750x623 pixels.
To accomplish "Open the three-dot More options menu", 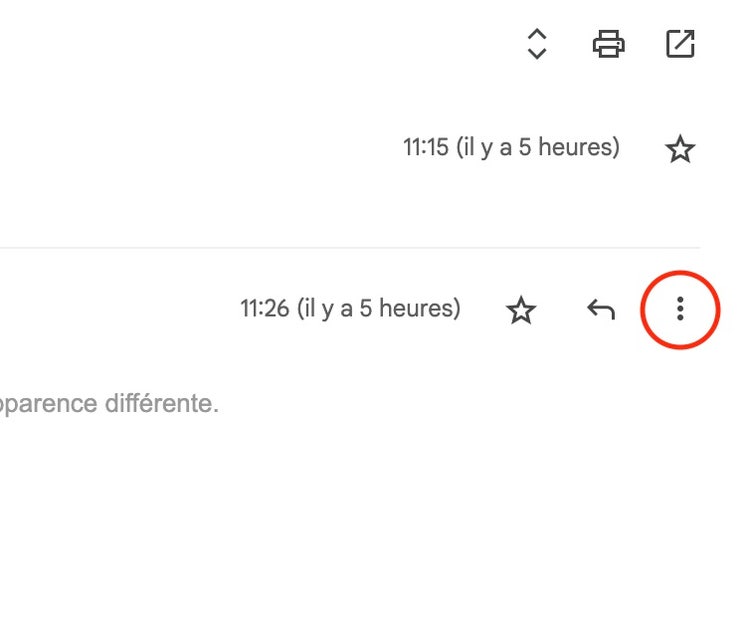I will [x=680, y=309].
